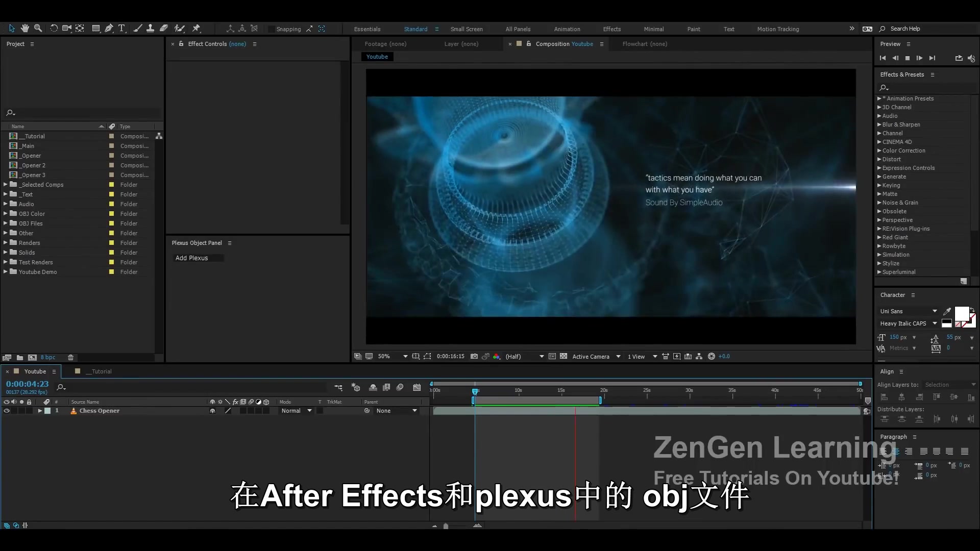Select the Rotation tool
This screenshot has width=980, height=551.
coord(54,28)
